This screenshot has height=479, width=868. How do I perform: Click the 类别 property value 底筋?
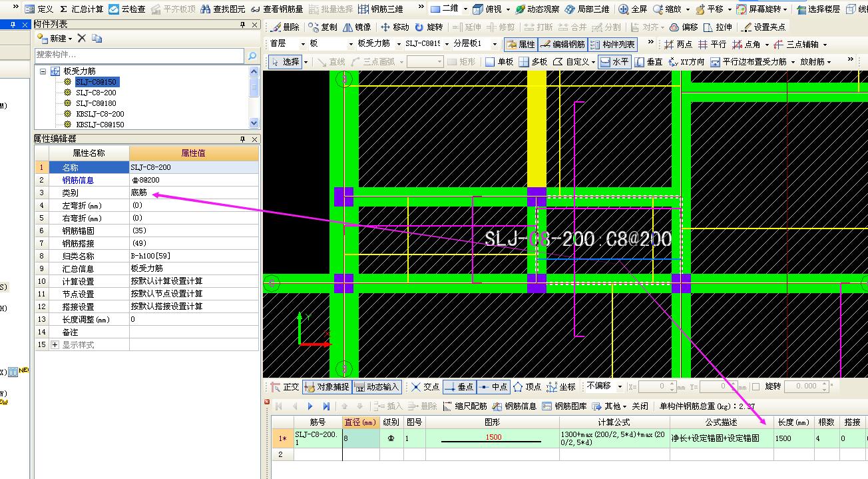194,193
